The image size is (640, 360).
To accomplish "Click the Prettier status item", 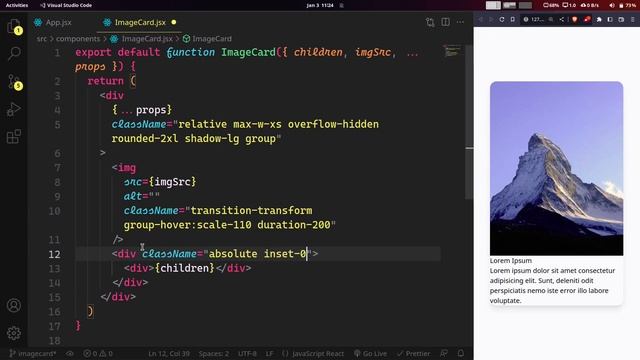I will pyautogui.click(x=413, y=353).
